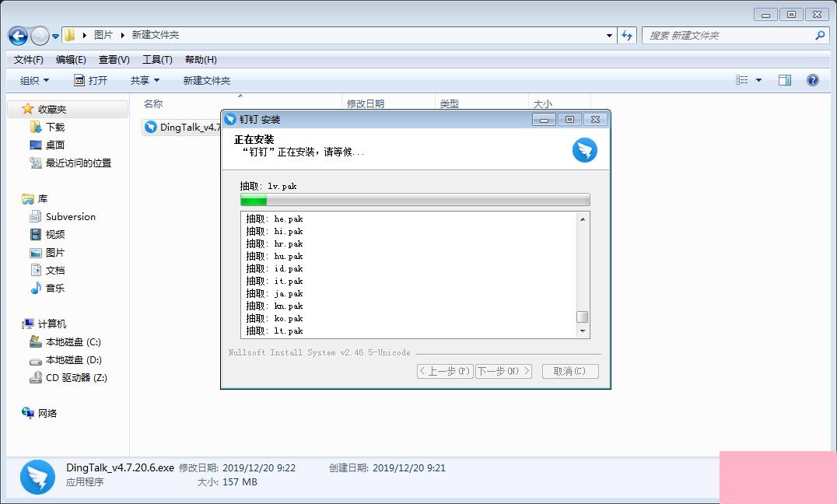Open the 工具(T) menu
The width and height of the screenshot is (837, 504).
click(x=157, y=60)
